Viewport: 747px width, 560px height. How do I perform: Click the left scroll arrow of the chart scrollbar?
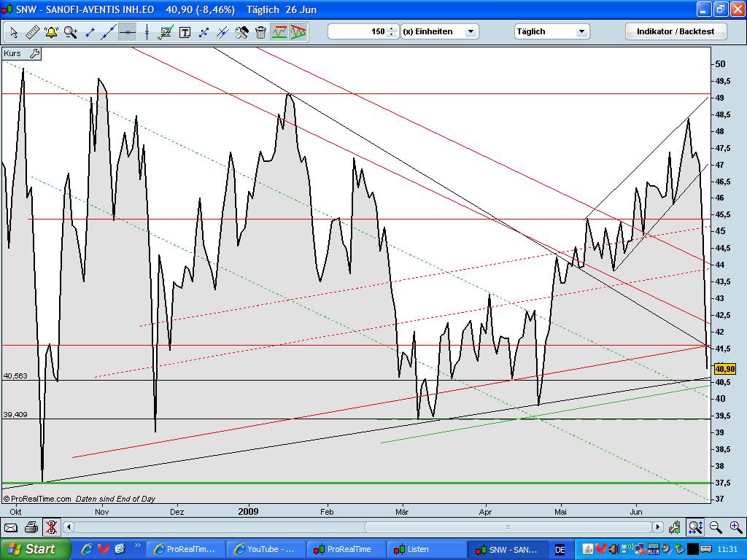[69, 527]
